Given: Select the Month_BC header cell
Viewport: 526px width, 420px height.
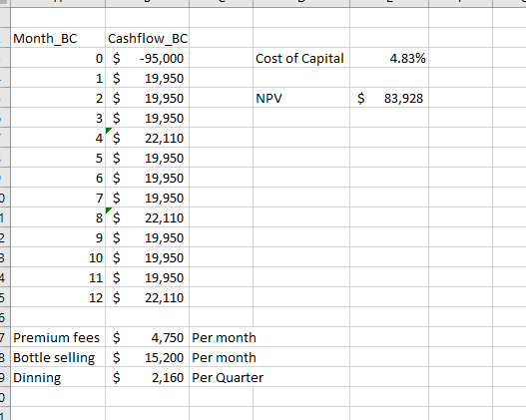Looking at the screenshot, I should (58, 38).
